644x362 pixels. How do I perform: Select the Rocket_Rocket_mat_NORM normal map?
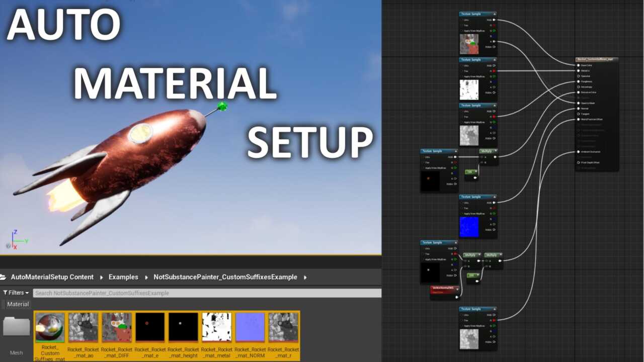tap(250, 327)
